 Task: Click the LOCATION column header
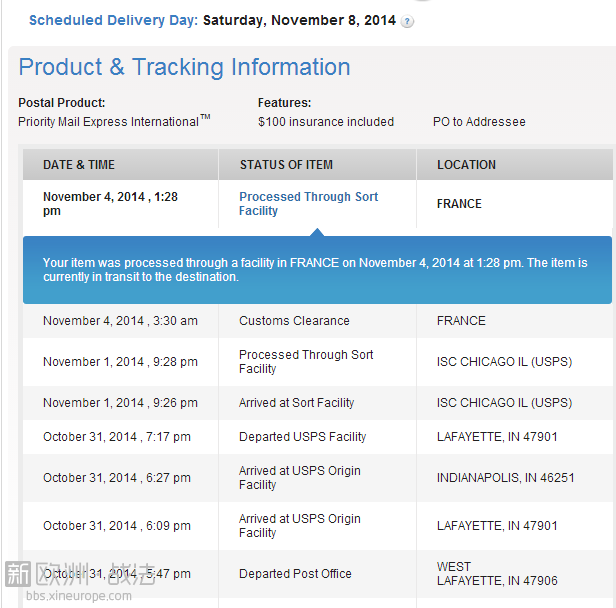466,165
